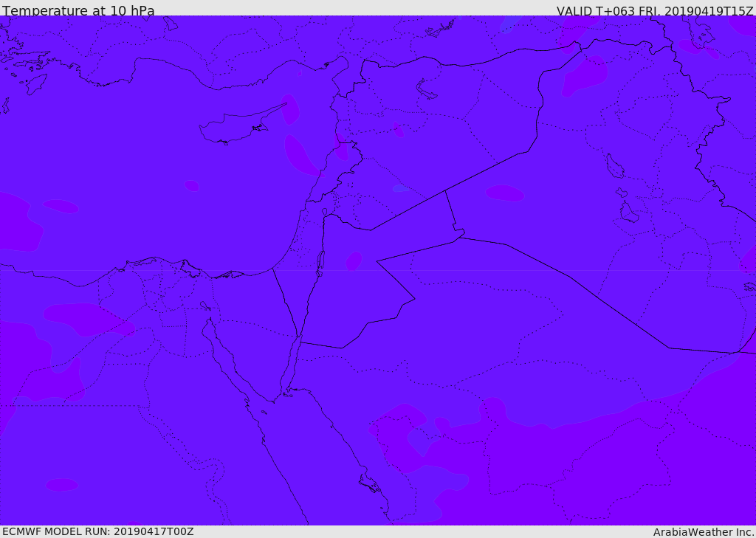
Task: Click the 'ECMWF MODEL RUN: 20190417T00Z' text
Action: pyautogui.click(x=98, y=531)
